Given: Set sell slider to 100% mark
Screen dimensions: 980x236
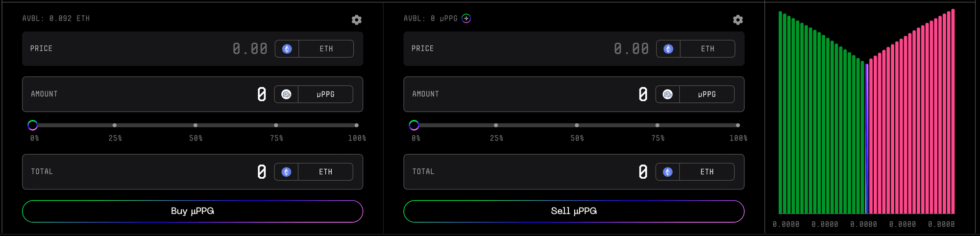Looking at the screenshot, I should (738, 125).
